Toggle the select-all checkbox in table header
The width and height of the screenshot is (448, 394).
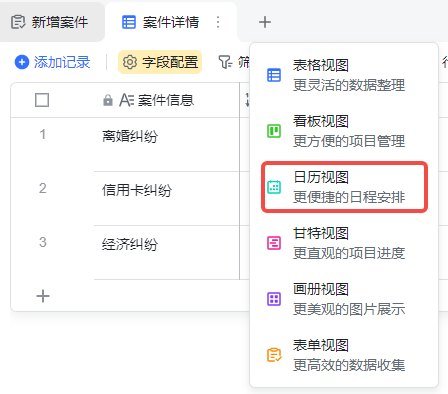click(x=42, y=100)
